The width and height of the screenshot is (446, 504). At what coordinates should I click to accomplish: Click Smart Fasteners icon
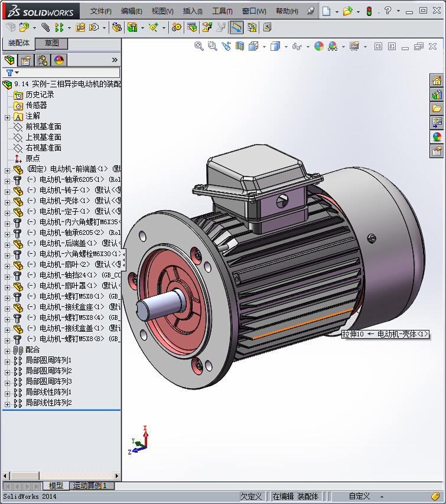pyautogui.click(x=80, y=27)
